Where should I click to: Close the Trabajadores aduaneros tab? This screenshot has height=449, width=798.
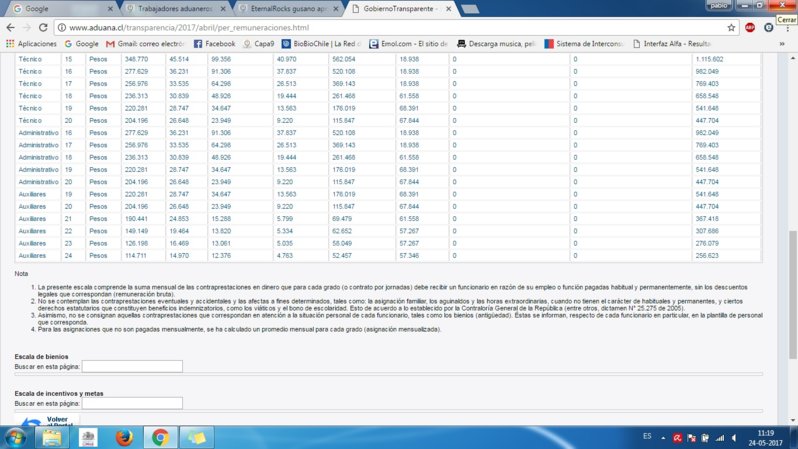(223, 9)
